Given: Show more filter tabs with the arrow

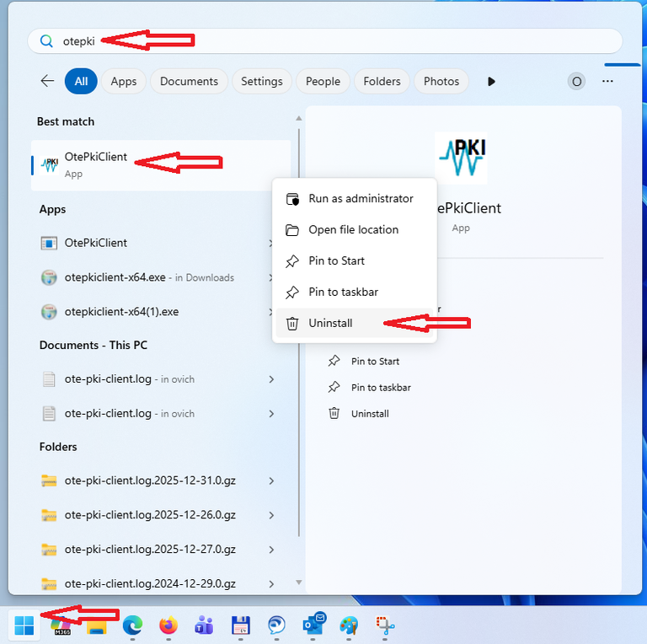Looking at the screenshot, I should pos(491,81).
